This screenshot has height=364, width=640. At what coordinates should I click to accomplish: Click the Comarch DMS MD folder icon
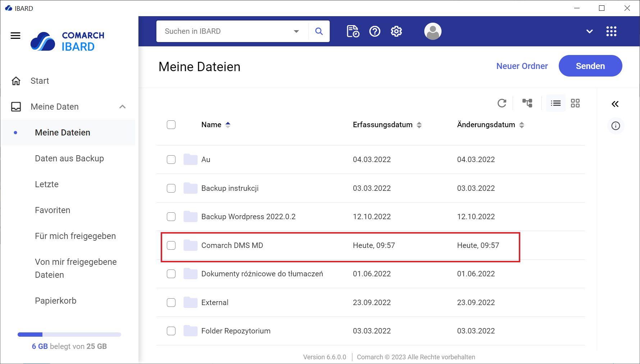[191, 245]
